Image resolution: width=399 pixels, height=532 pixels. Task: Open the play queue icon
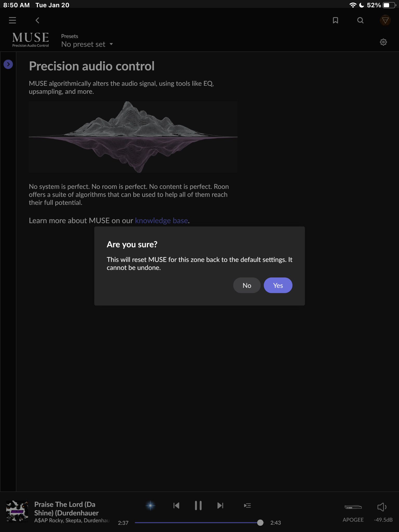tap(247, 506)
